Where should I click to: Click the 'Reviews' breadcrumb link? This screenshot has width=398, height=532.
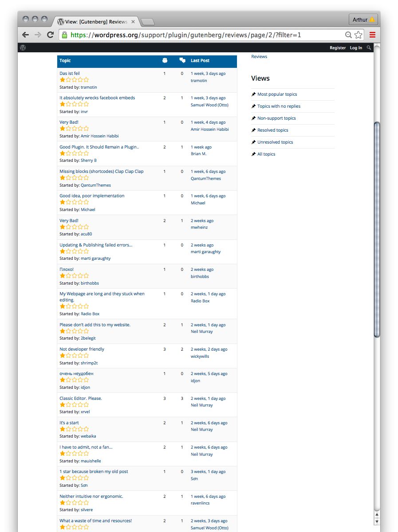click(x=259, y=56)
